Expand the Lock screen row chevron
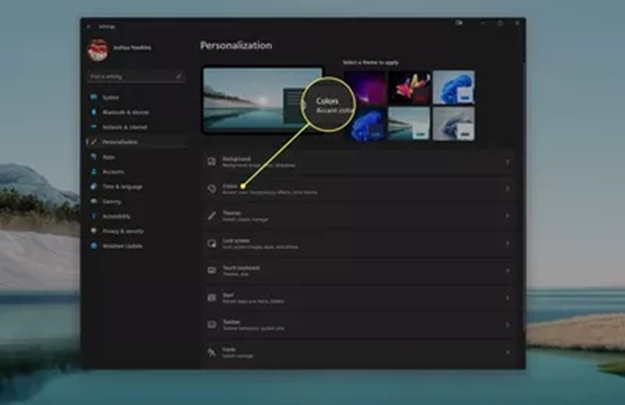 507,243
